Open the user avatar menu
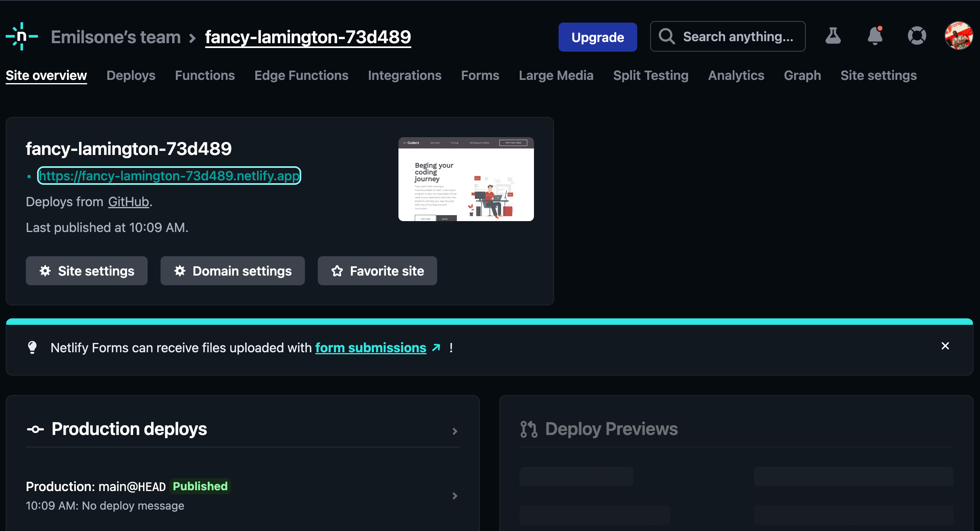 959,36
